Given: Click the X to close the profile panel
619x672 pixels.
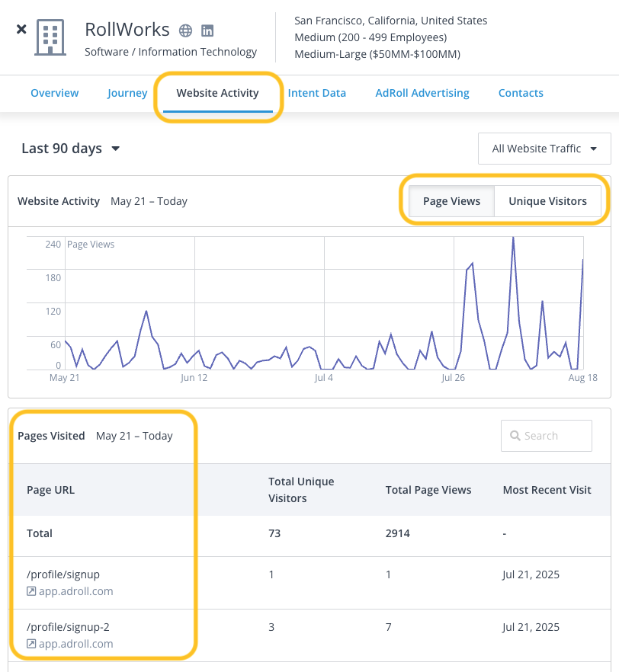Looking at the screenshot, I should [x=21, y=29].
